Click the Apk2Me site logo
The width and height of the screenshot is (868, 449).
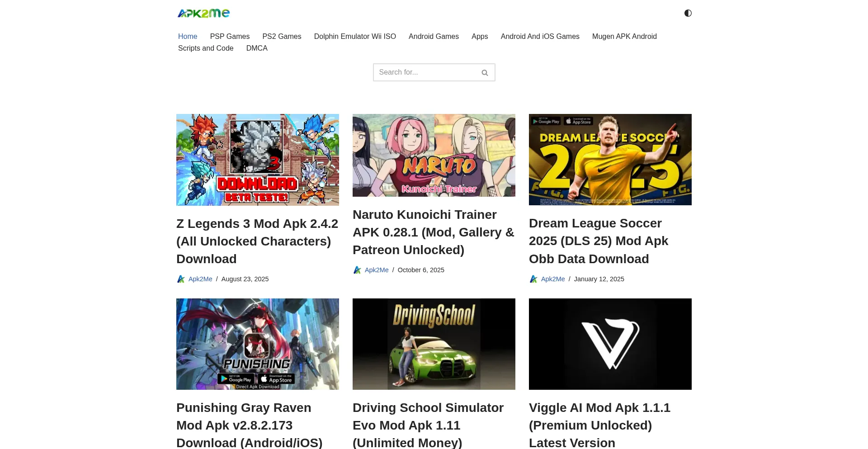point(203,13)
